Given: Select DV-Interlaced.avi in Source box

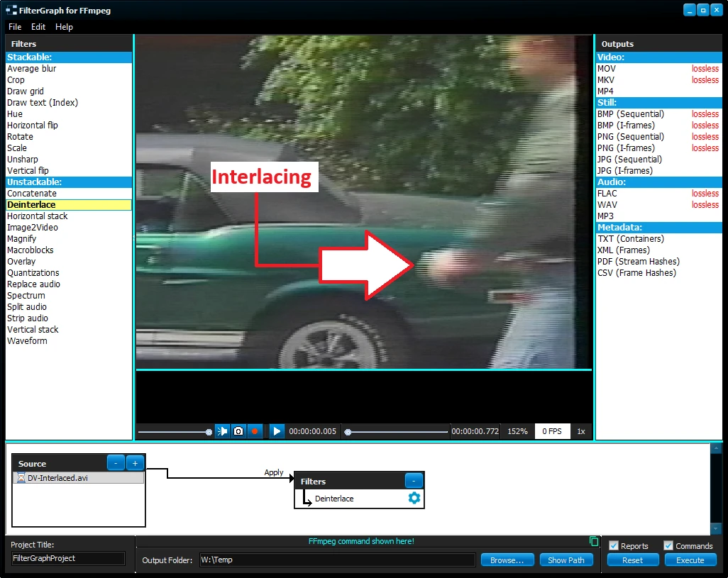Looking at the screenshot, I should [79, 478].
